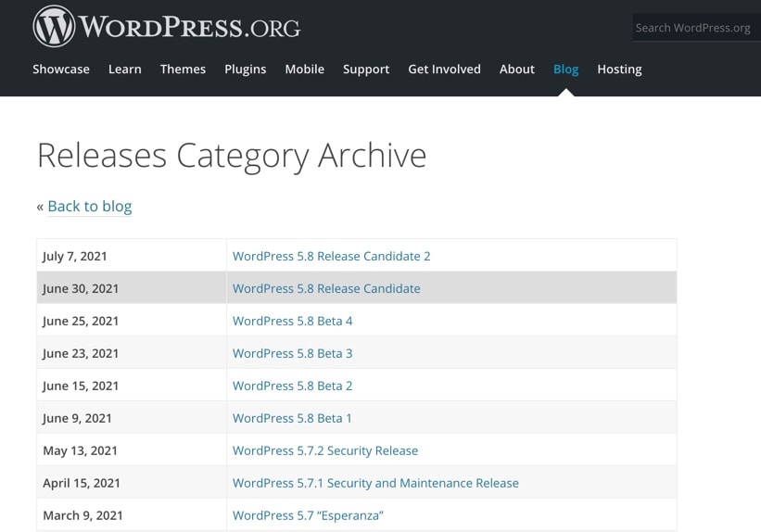This screenshot has height=532, width=761.
Task: Open the June 30 WordPress 5.8 Release Candidate post
Action: [326, 288]
